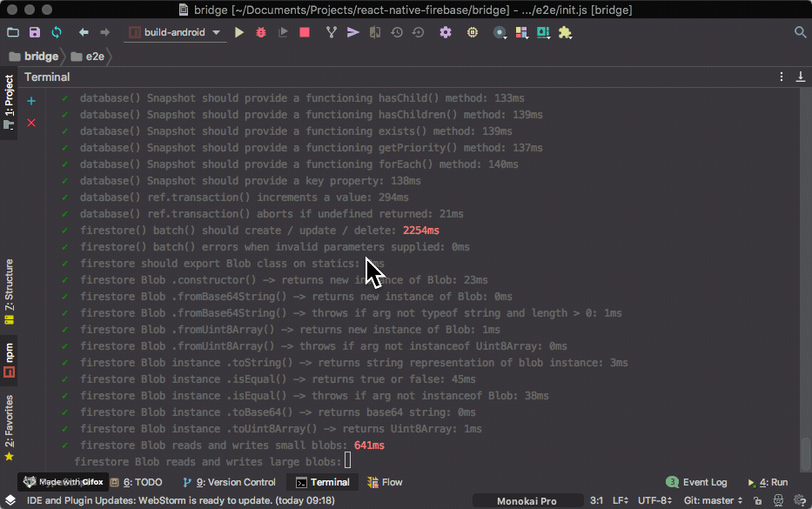Close the terminal session with red X
Screen dimensions: 812x509
coord(31,123)
